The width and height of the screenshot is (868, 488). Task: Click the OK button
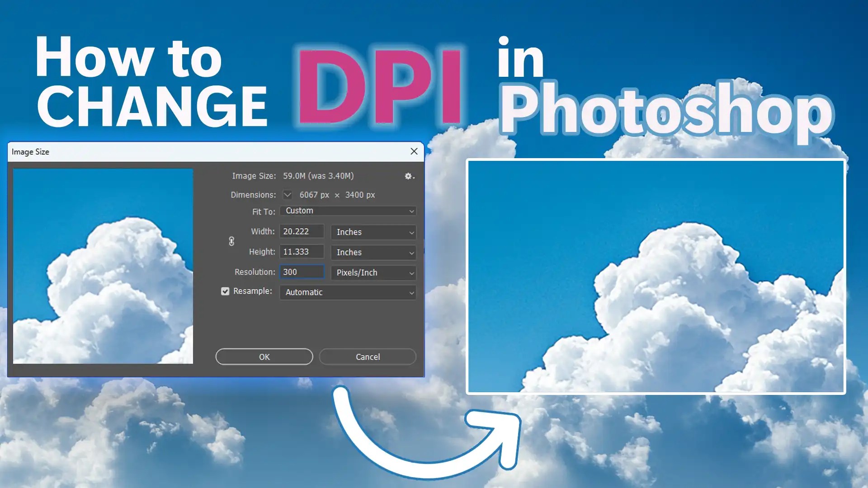point(264,357)
